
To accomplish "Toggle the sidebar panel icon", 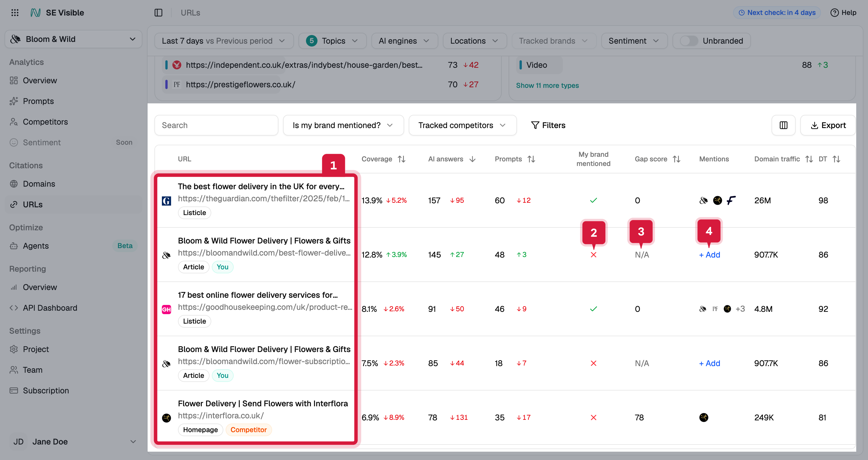I will (158, 13).
